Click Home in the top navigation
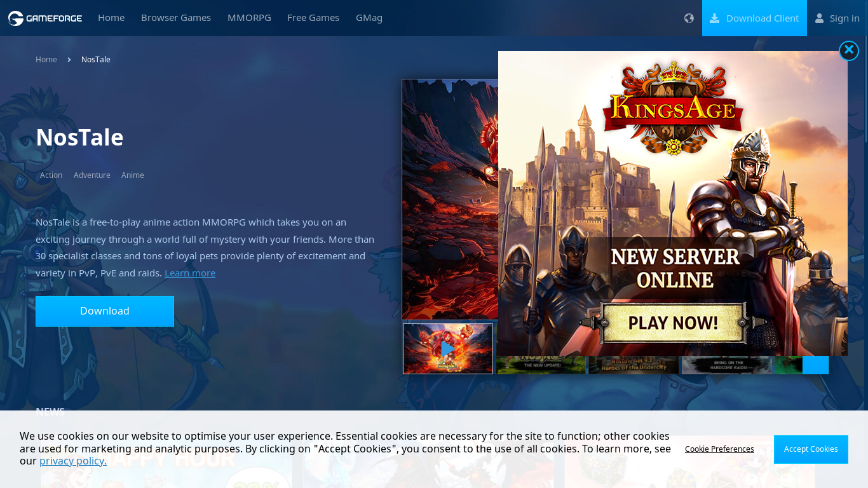 pos(111,18)
